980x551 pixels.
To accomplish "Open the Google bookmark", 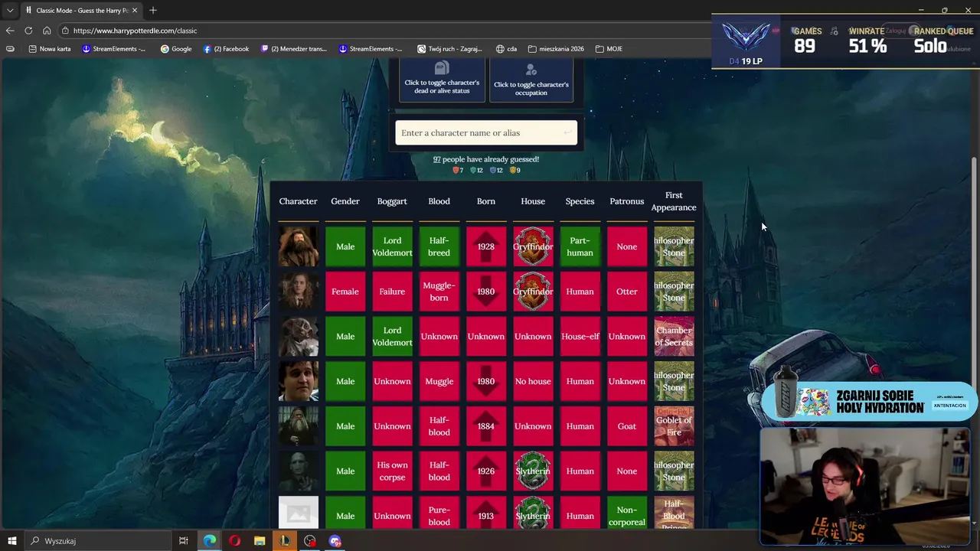I will (x=176, y=49).
